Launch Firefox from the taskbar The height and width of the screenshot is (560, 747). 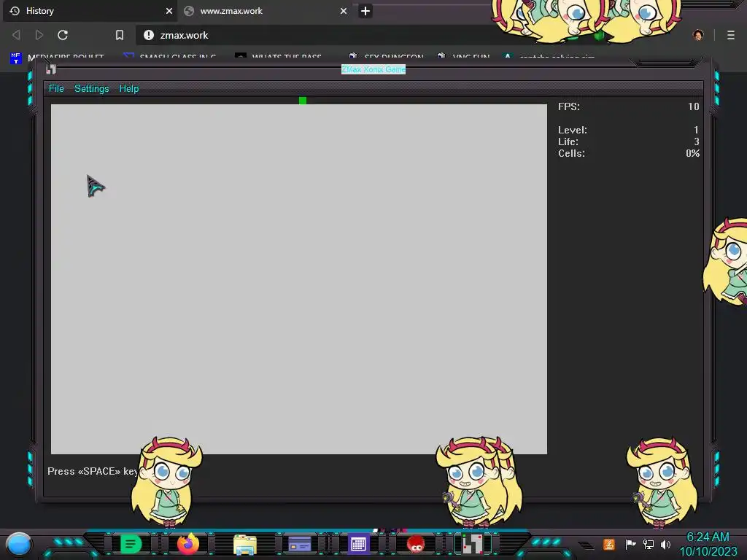(188, 544)
